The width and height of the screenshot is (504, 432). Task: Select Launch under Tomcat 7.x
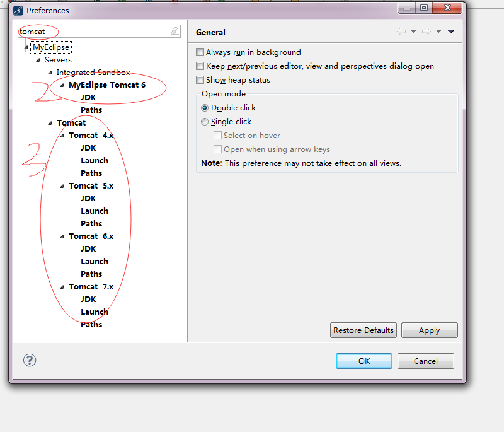point(94,312)
